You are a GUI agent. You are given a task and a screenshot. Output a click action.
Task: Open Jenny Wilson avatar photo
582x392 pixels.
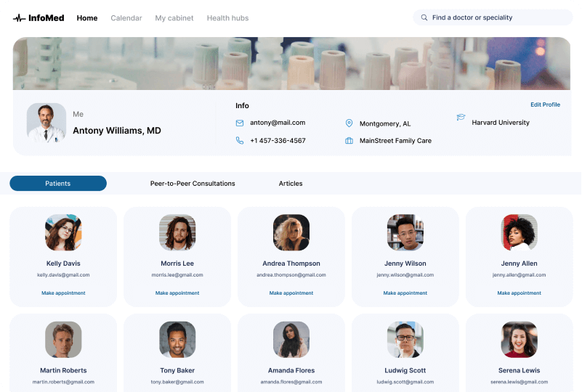405,232
